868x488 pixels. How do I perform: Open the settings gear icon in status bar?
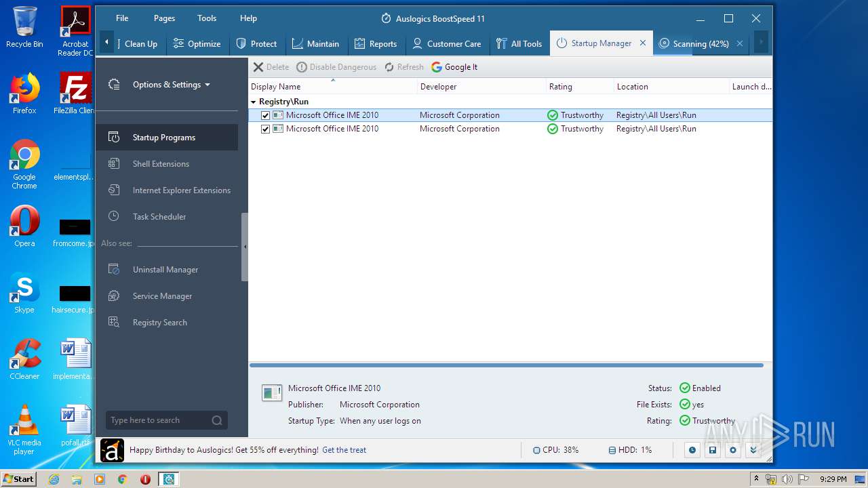coord(732,450)
